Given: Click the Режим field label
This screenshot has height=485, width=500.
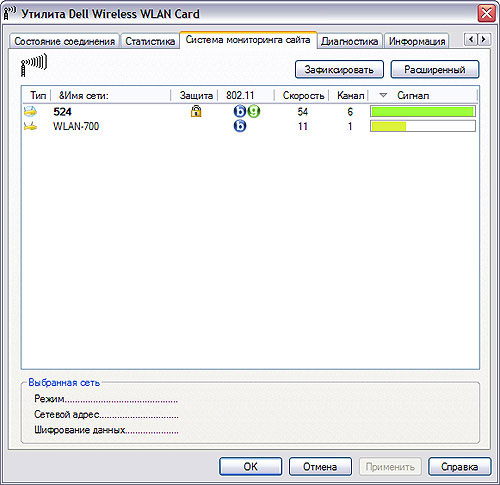Looking at the screenshot, I should (49, 399).
